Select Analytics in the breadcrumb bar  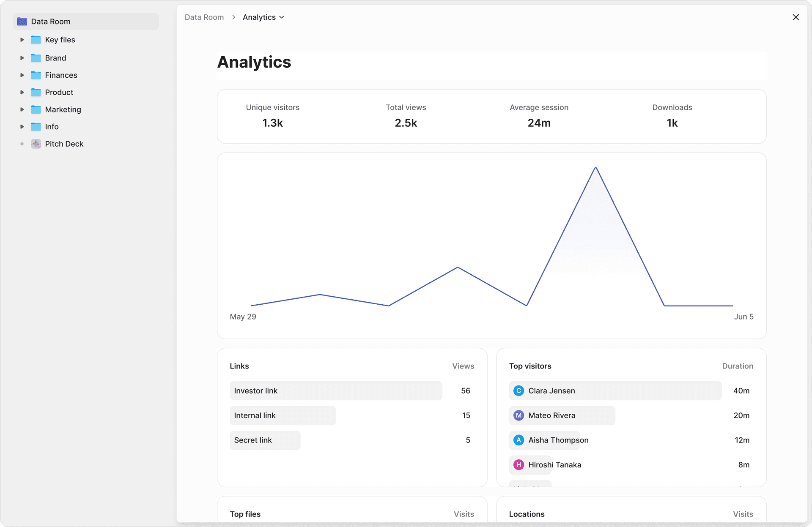[259, 17]
